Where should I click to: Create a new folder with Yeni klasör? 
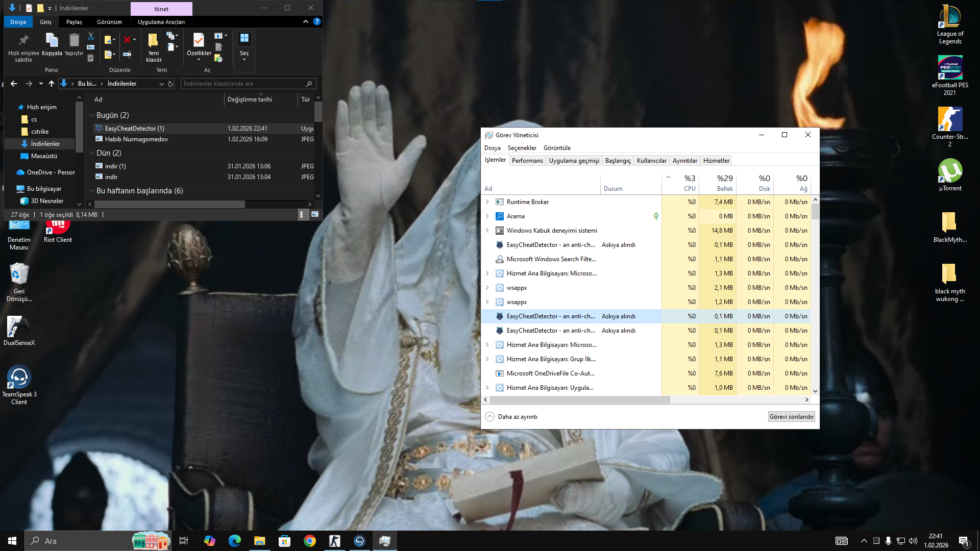154,47
